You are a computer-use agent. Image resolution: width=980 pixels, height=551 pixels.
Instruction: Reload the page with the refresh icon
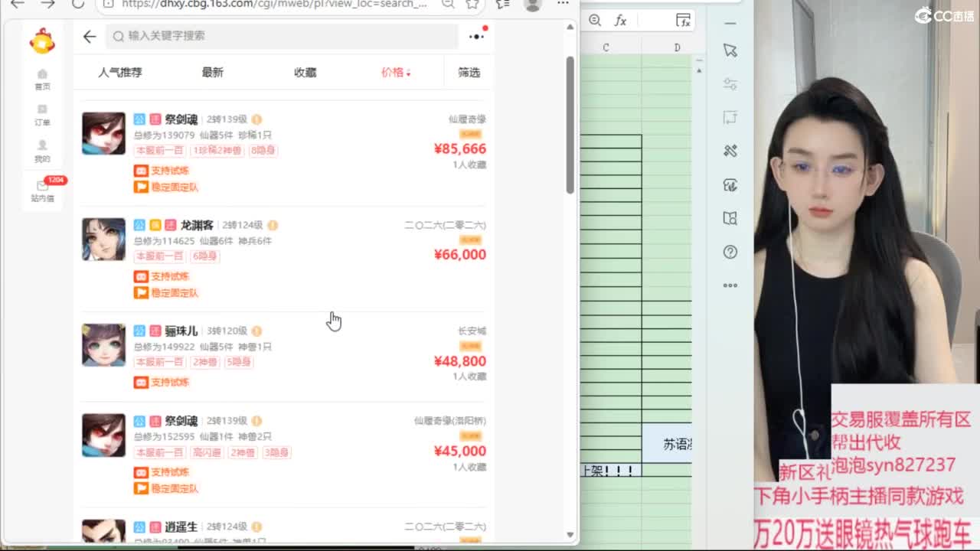point(78,4)
